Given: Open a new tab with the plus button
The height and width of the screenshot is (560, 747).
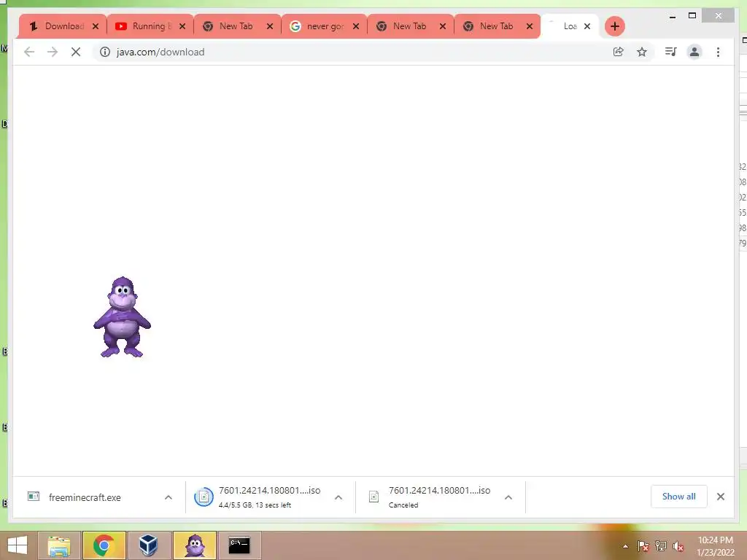Looking at the screenshot, I should coord(614,26).
